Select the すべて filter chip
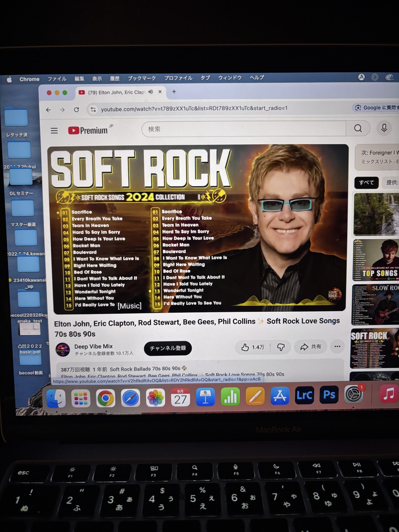 pyautogui.click(x=366, y=182)
